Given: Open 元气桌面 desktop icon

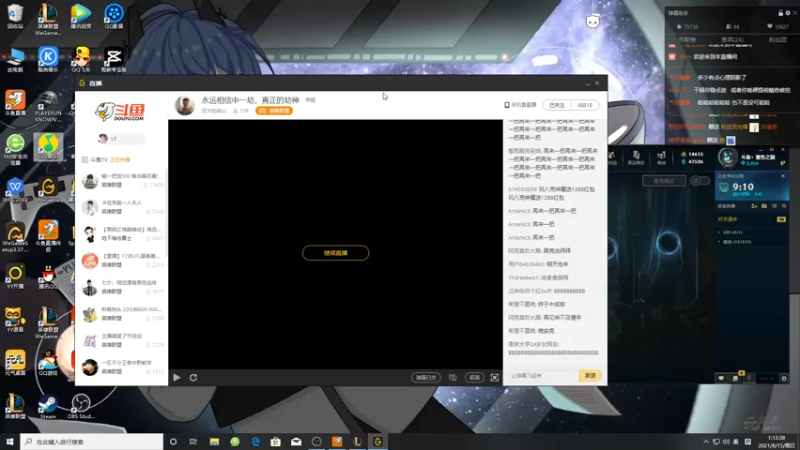Looking at the screenshot, I should pyautogui.click(x=15, y=363).
